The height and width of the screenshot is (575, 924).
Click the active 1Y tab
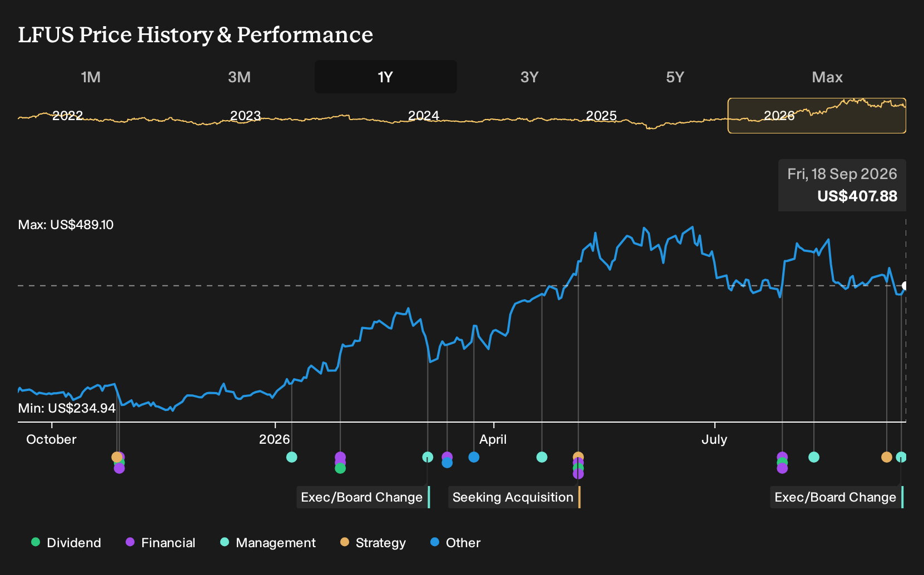[x=386, y=77]
